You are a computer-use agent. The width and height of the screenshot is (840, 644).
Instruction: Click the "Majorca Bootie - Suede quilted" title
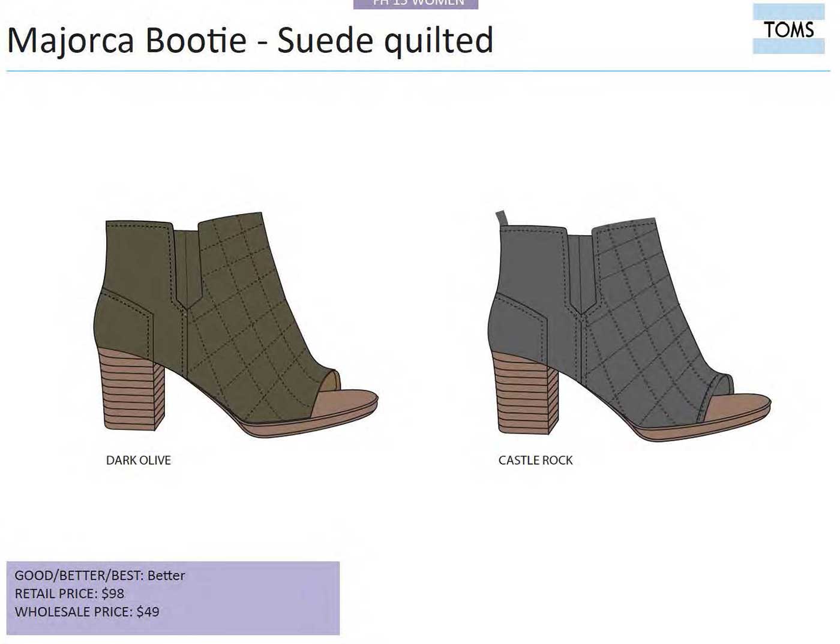[x=250, y=41]
